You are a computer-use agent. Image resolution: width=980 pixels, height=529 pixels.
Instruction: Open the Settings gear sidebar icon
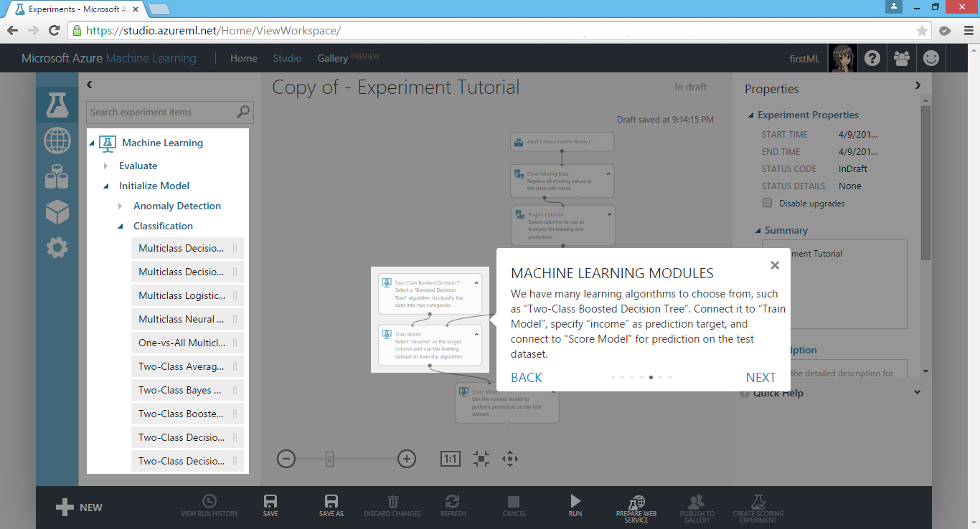click(57, 248)
